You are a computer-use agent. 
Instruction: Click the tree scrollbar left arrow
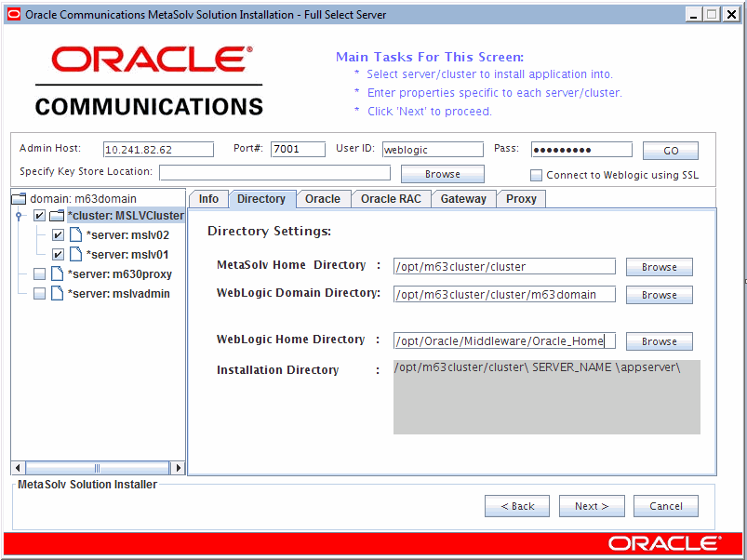[x=18, y=467]
